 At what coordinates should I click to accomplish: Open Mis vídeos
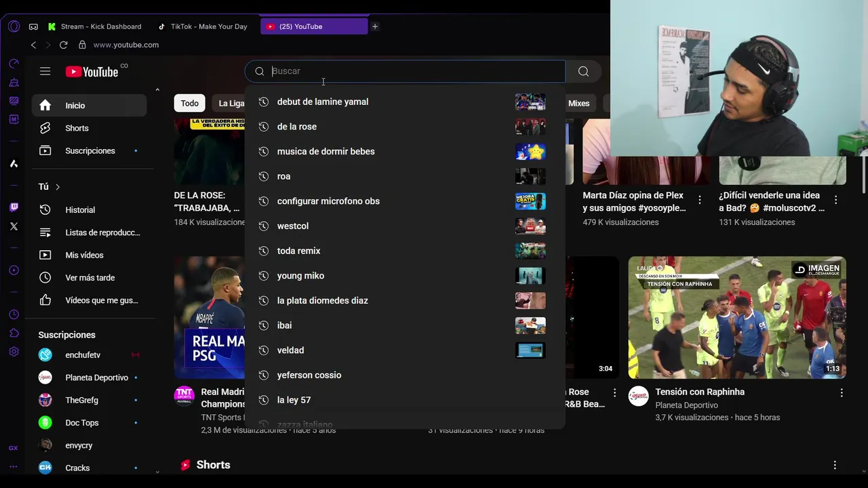[x=89, y=255]
